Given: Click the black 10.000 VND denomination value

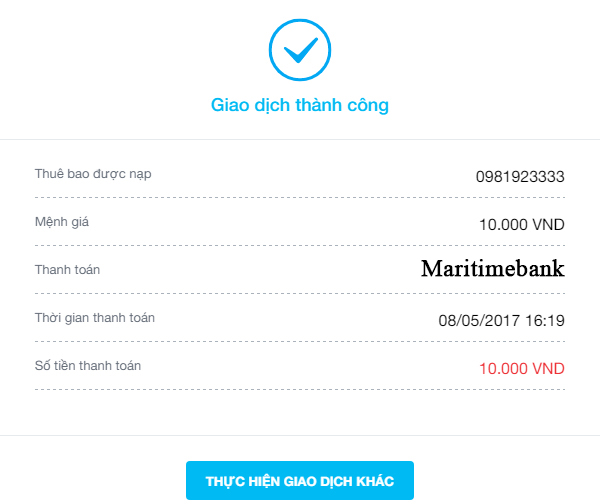Looking at the screenshot, I should (x=522, y=225).
